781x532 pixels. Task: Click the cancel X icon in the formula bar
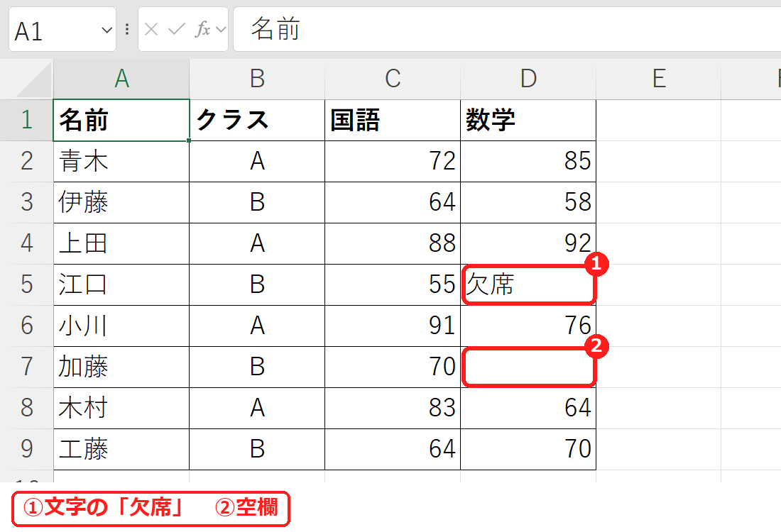click(x=151, y=30)
